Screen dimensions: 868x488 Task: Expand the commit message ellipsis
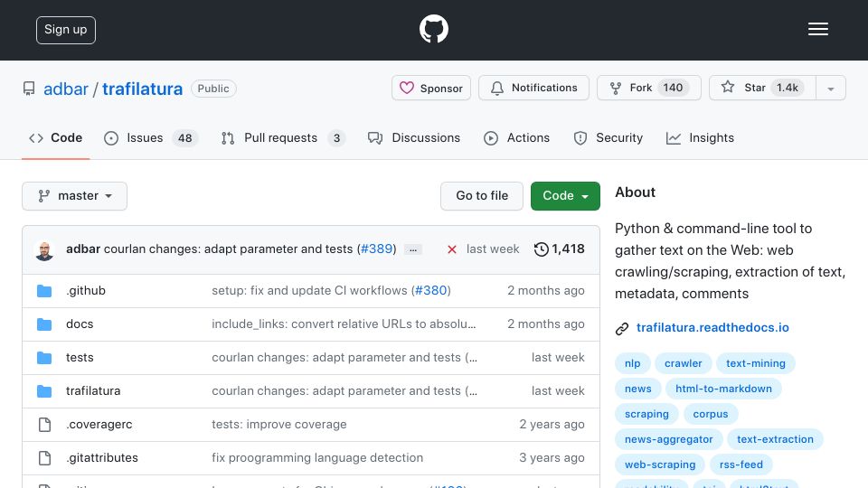[413, 249]
